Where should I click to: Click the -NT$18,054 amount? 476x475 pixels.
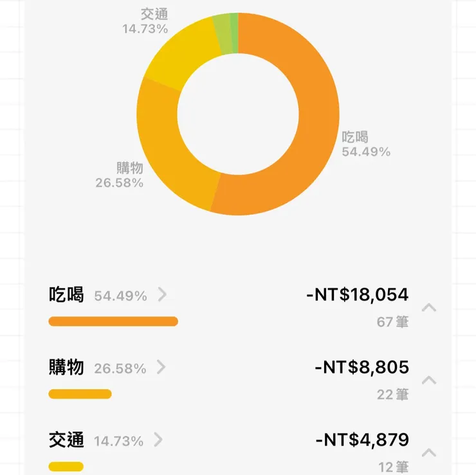pos(358,295)
